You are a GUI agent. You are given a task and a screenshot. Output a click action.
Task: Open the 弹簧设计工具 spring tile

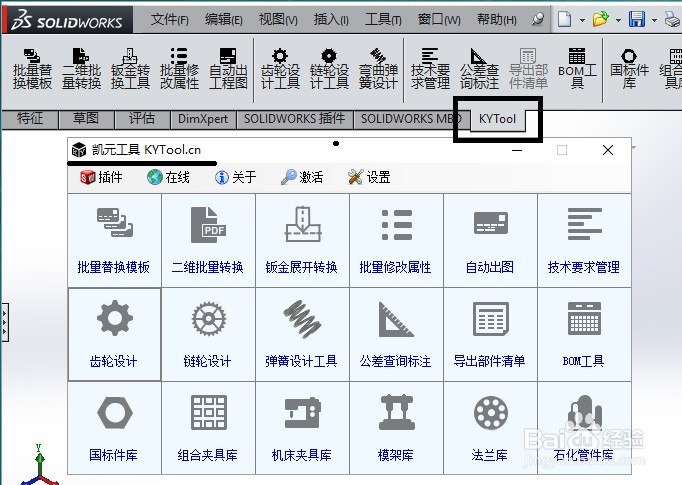302,334
